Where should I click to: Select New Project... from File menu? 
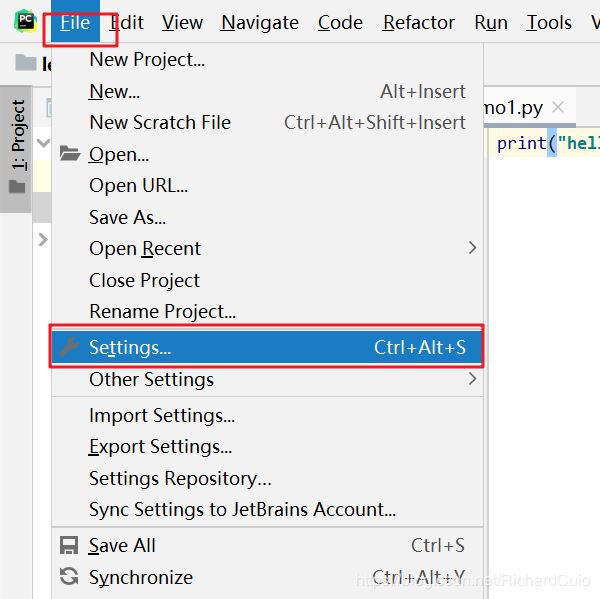[147, 59]
